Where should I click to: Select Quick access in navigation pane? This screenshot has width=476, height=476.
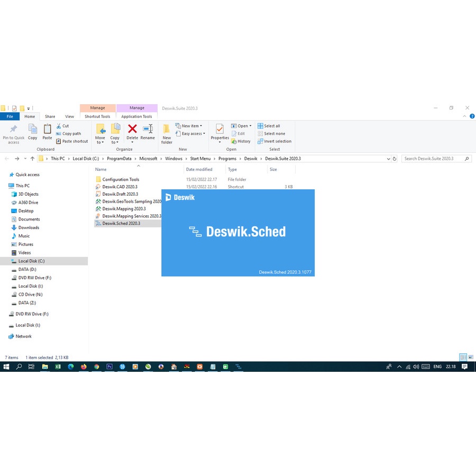(28, 175)
